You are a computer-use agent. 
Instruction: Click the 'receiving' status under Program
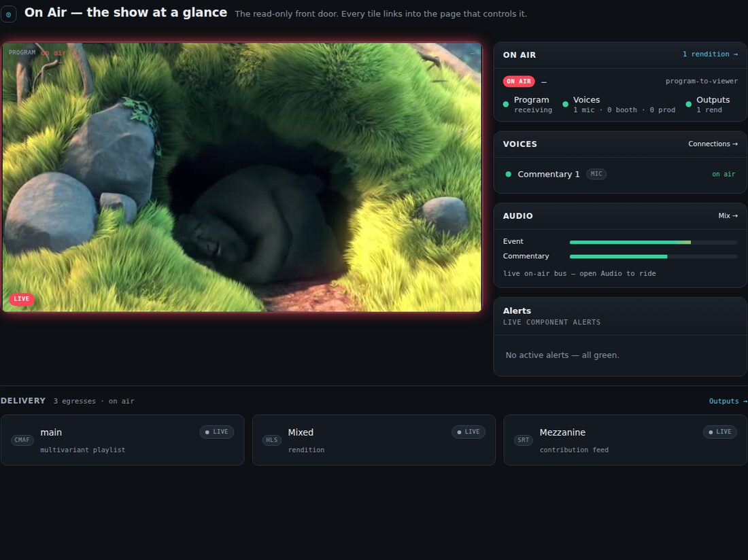(533, 110)
